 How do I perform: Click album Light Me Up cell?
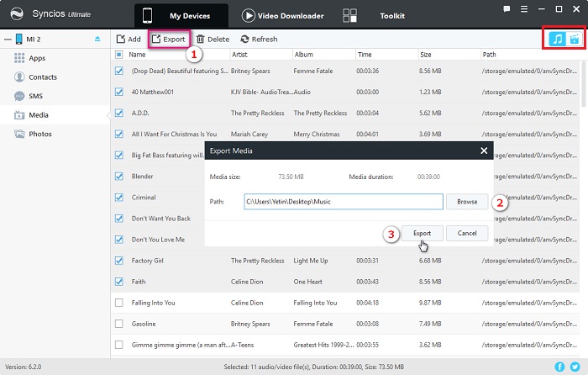pyautogui.click(x=311, y=261)
